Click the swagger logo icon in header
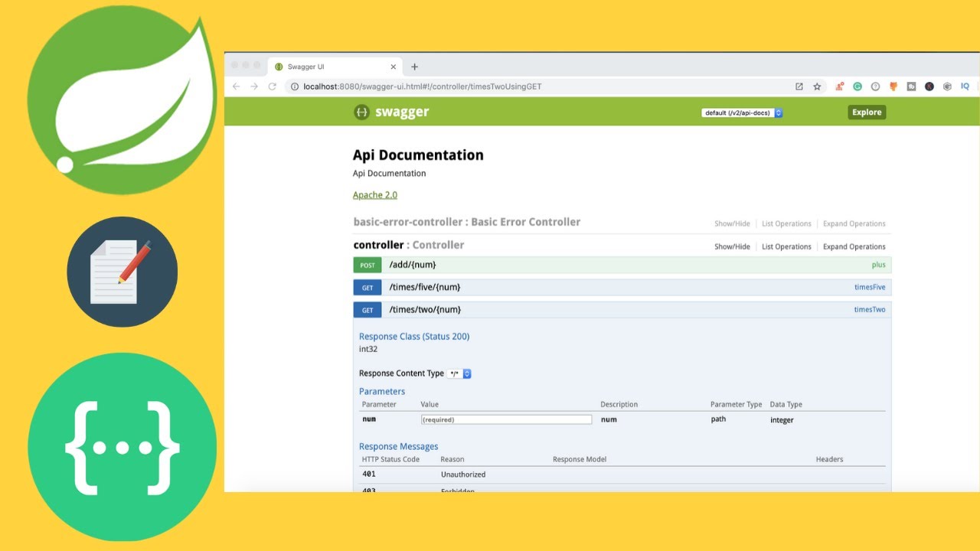This screenshot has width=980, height=551. pos(361,112)
